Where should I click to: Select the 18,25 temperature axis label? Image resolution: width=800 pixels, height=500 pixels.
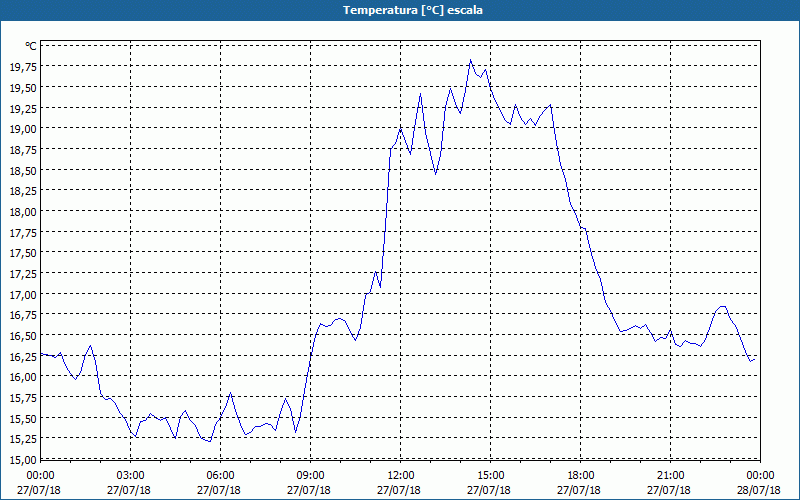tap(23, 190)
